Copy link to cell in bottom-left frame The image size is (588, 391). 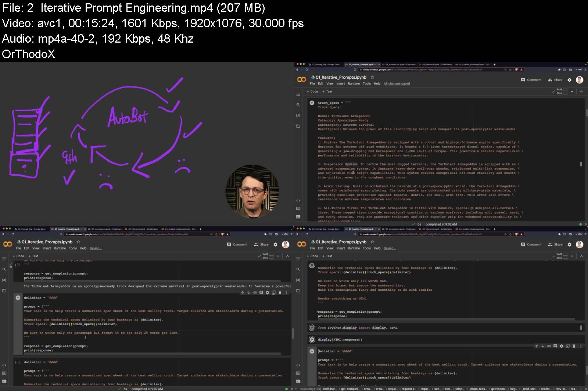(255, 293)
